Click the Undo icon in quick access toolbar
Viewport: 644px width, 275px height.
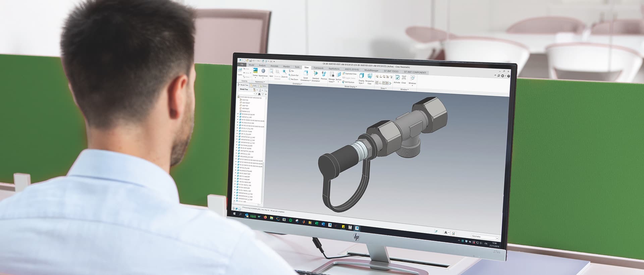(x=254, y=61)
